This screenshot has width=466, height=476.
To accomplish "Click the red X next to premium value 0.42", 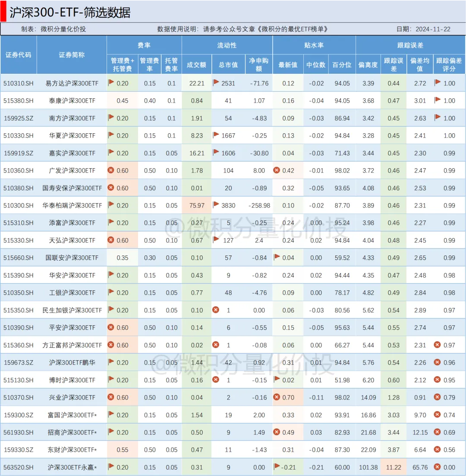I will (x=277, y=170).
